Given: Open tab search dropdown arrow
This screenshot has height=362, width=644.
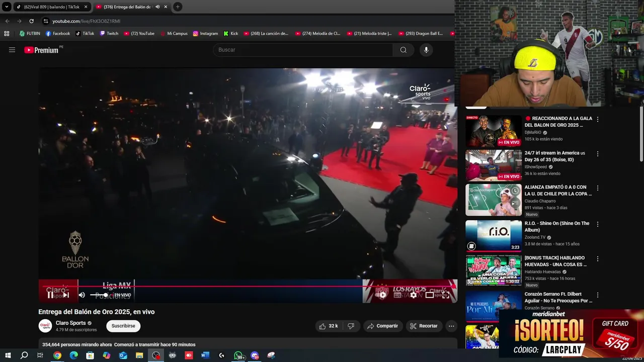Looking at the screenshot, I should pyautogui.click(x=7, y=7).
